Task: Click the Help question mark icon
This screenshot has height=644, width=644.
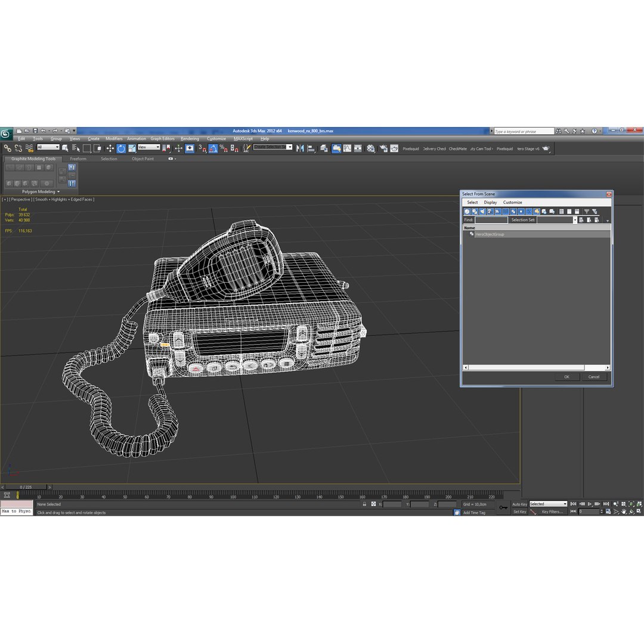Action: point(595,131)
